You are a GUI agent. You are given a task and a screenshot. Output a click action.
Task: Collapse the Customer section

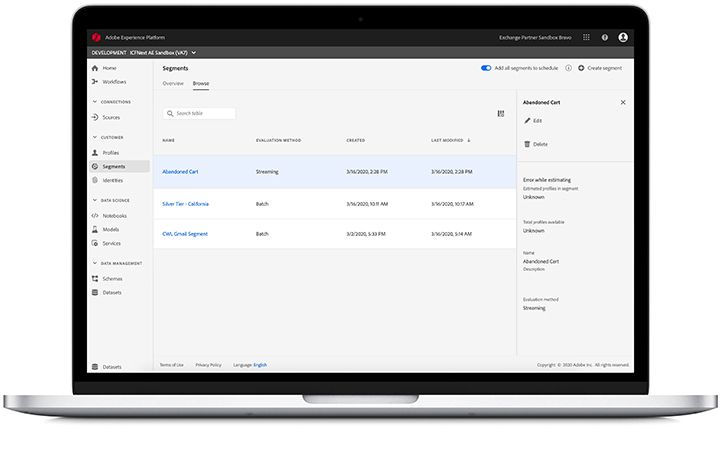tap(95, 137)
